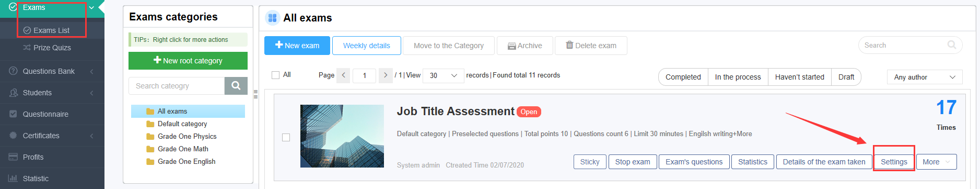The height and width of the screenshot is (189, 980).
Task: Click the Students people icon in sidebar
Action: (13, 93)
